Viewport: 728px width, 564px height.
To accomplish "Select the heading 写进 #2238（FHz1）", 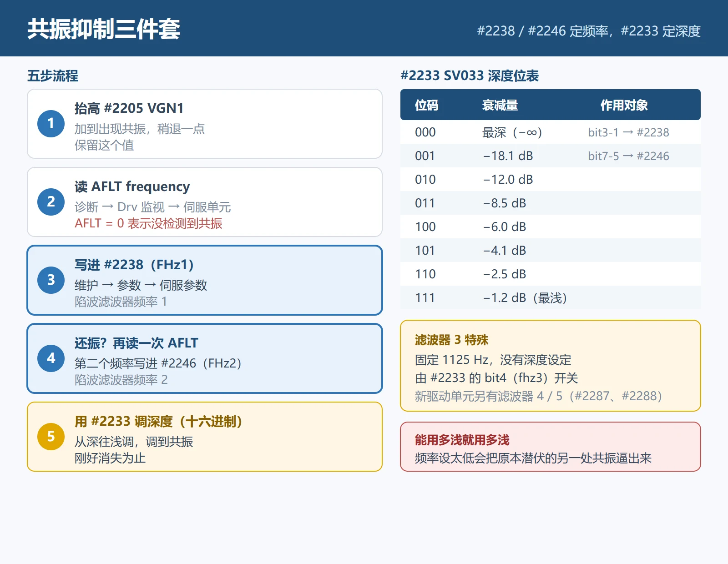I will click(x=135, y=265).
